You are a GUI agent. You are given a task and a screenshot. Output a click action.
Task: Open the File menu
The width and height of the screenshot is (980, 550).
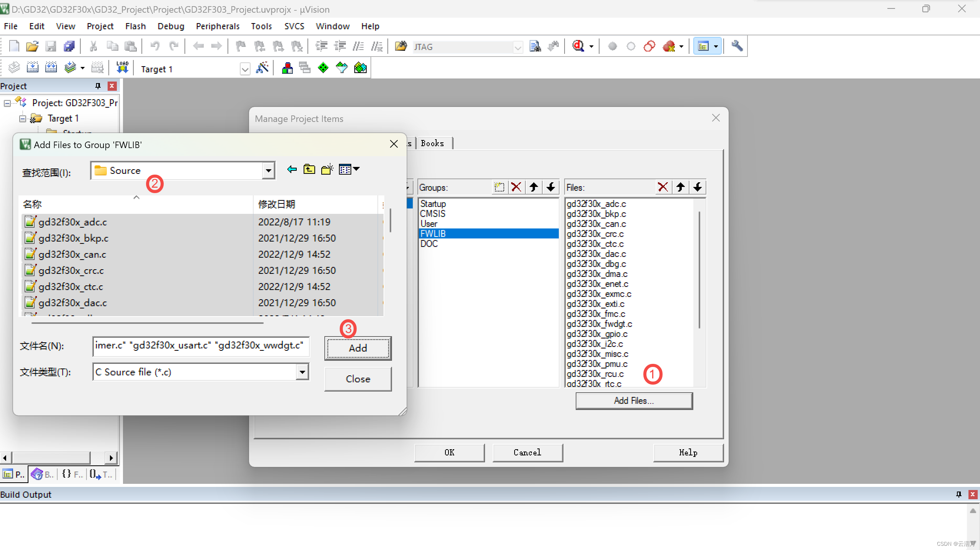point(11,26)
